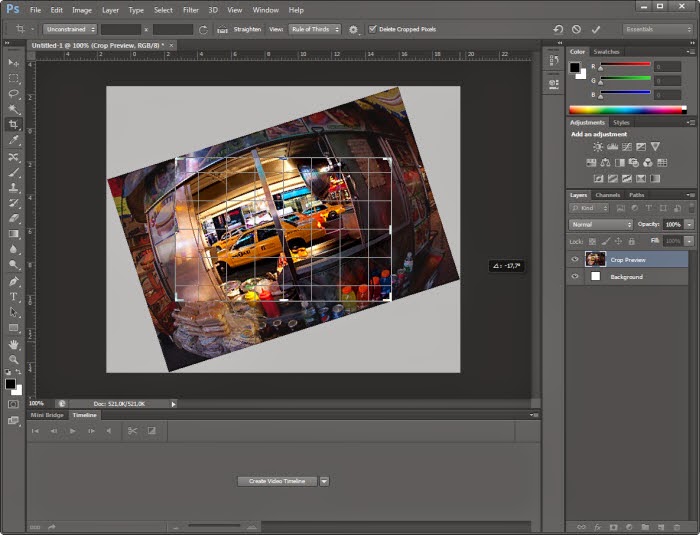Open Create Video Timeline type arrow
Image resolution: width=700 pixels, height=535 pixels.
click(325, 481)
